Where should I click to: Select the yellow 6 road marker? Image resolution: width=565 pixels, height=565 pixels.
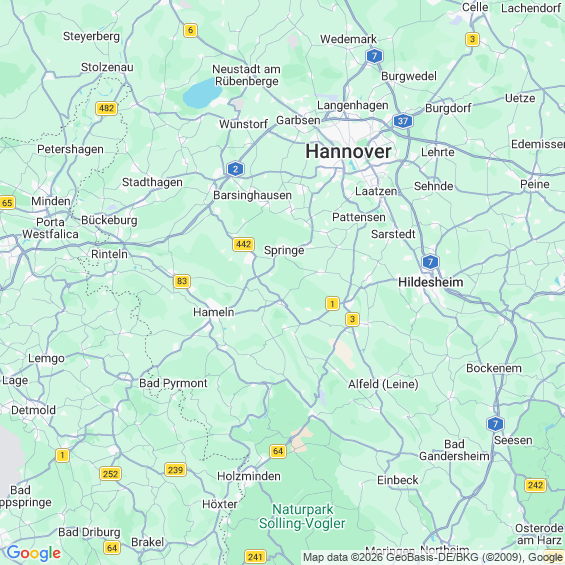[x=190, y=30]
